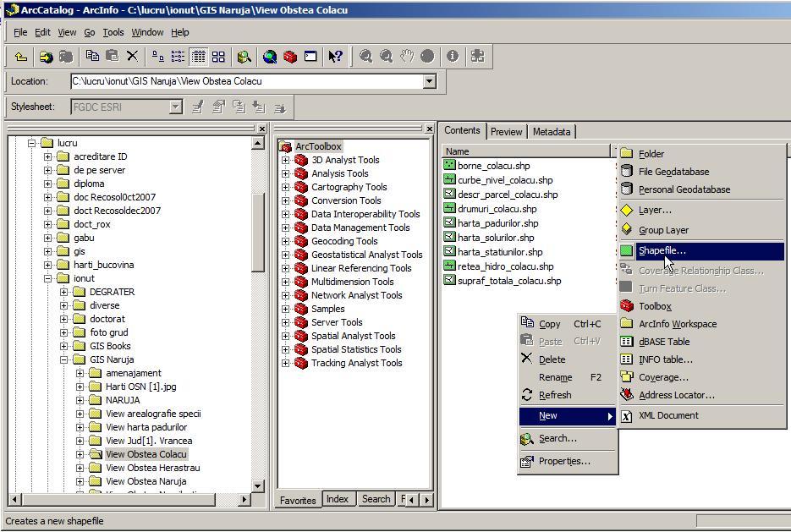Expand the Spatial Analyst Tools toolbox

pyautogui.click(x=286, y=336)
